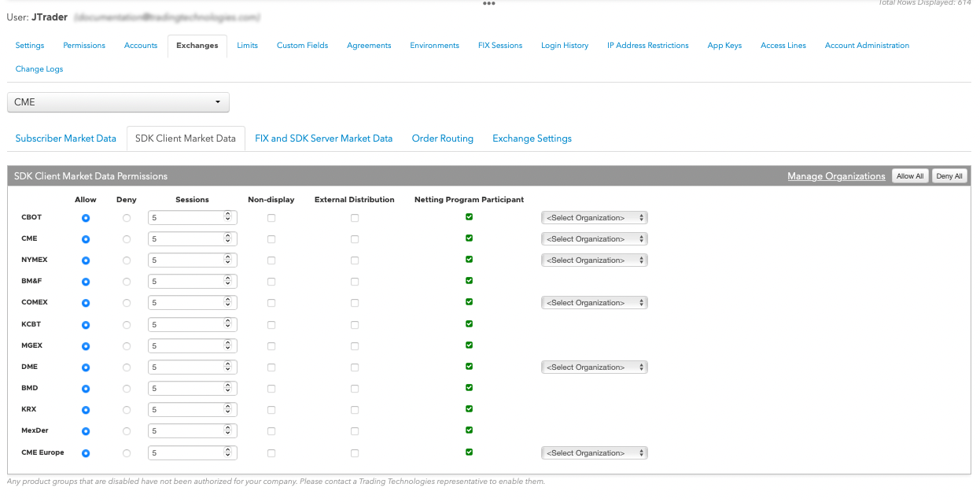Screen dimensions: 980x502
Task: Click the Allow All button
Action: click(x=910, y=176)
